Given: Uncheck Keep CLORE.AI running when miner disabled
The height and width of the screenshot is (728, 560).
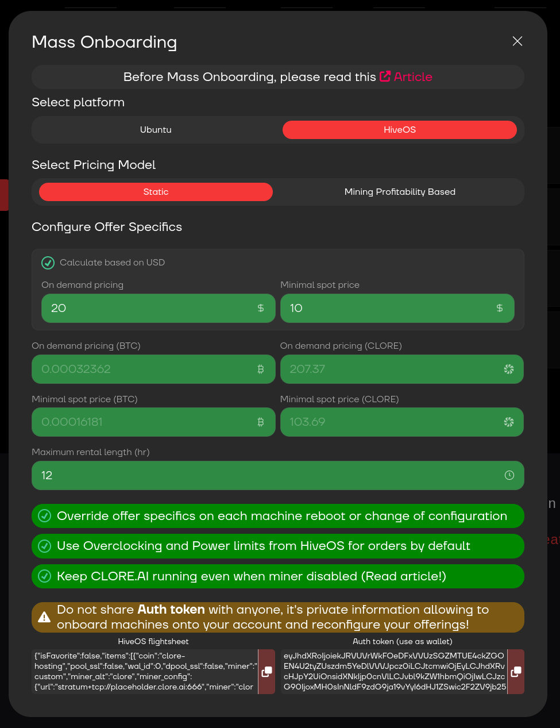Looking at the screenshot, I should 45,576.
